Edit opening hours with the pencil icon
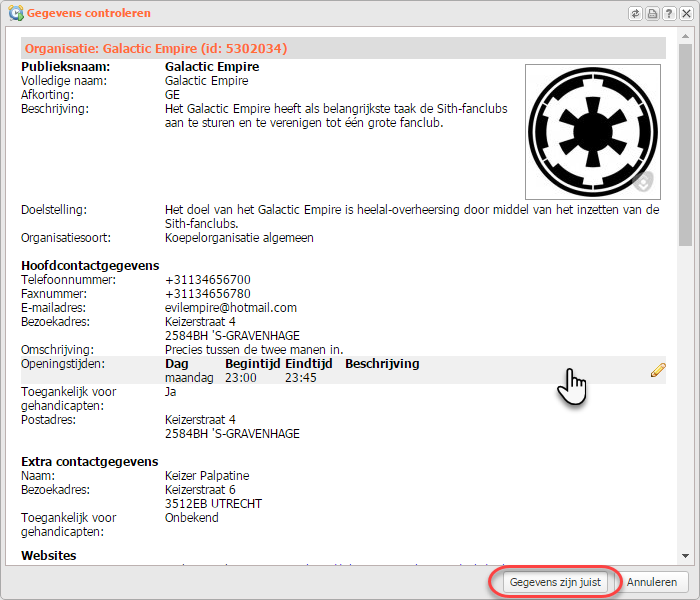Screen dimensions: 700x600 [658, 370]
